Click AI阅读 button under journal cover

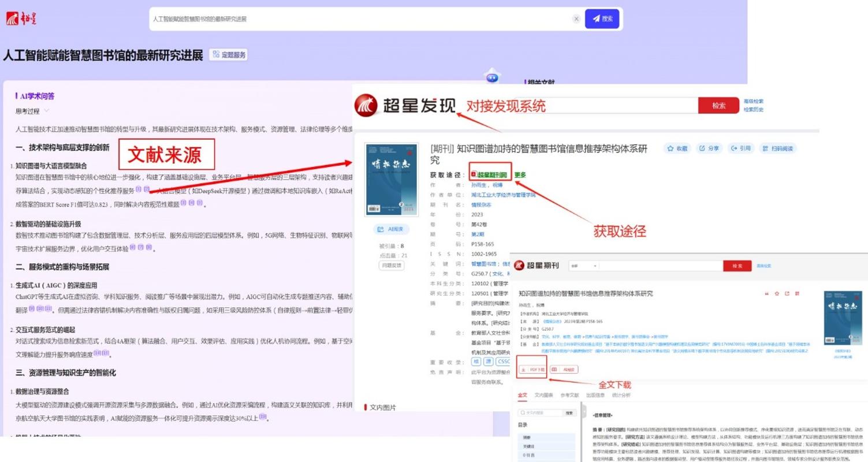391,229
